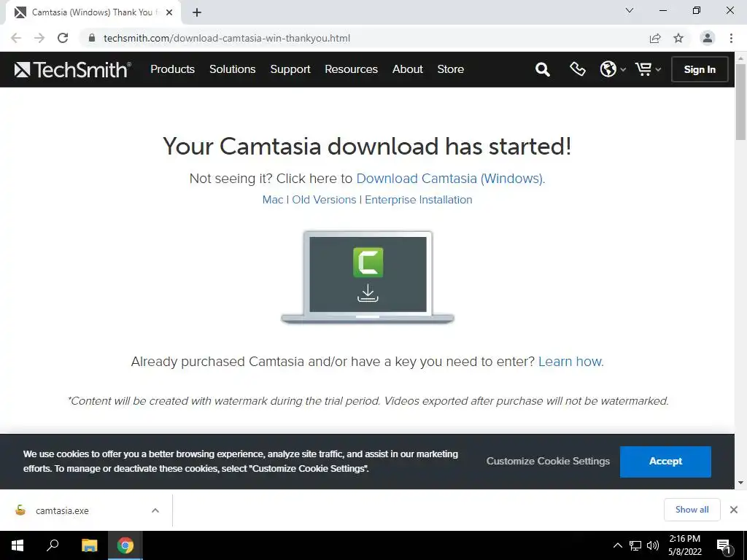The image size is (747, 560).
Task: Open the site search magnifier icon
Action: click(x=542, y=69)
